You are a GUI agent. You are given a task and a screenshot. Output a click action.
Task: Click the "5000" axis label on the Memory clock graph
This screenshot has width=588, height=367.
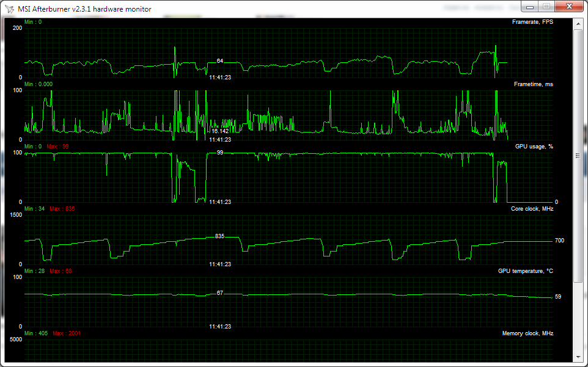tap(16, 340)
